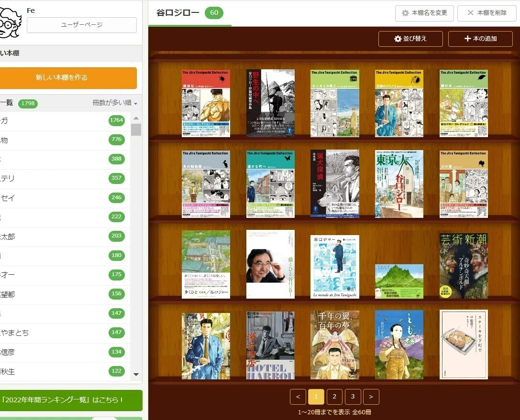Open the 餓狼伝 red-cover book
Screen dimensions: 520x420
206,103
